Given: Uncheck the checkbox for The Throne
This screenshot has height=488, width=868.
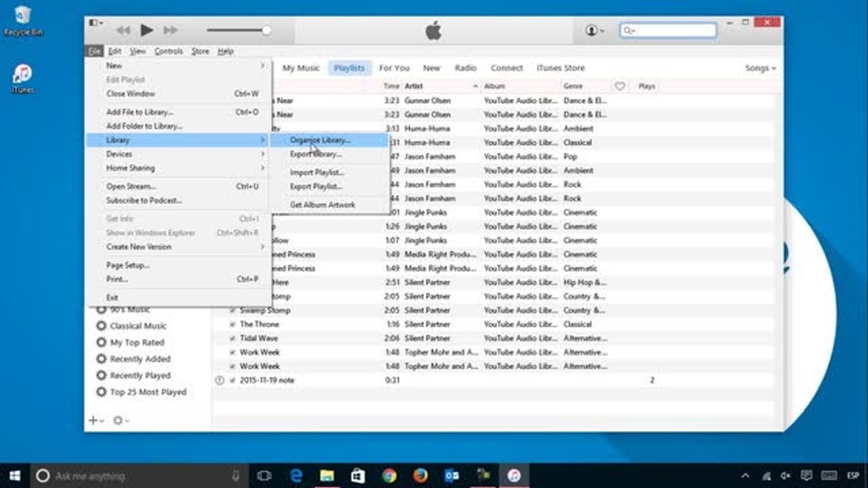Looking at the screenshot, I should click(x=232, y=325).
